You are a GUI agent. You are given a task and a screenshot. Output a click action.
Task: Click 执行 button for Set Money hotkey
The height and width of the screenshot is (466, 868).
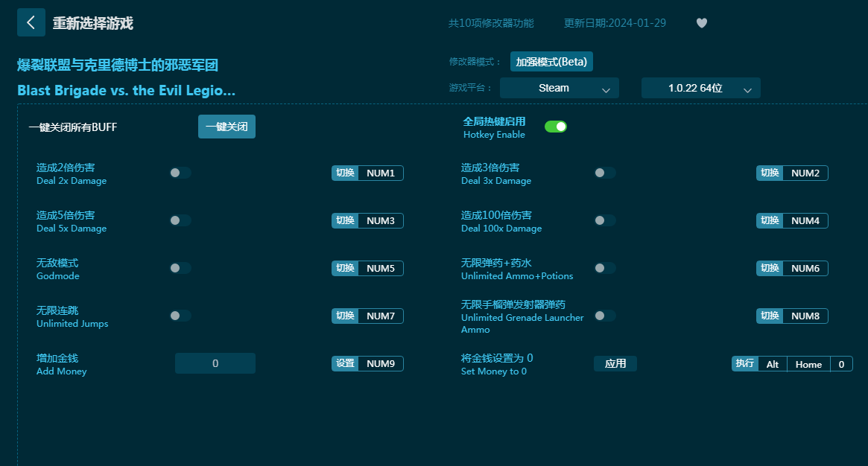coord(745,364)
